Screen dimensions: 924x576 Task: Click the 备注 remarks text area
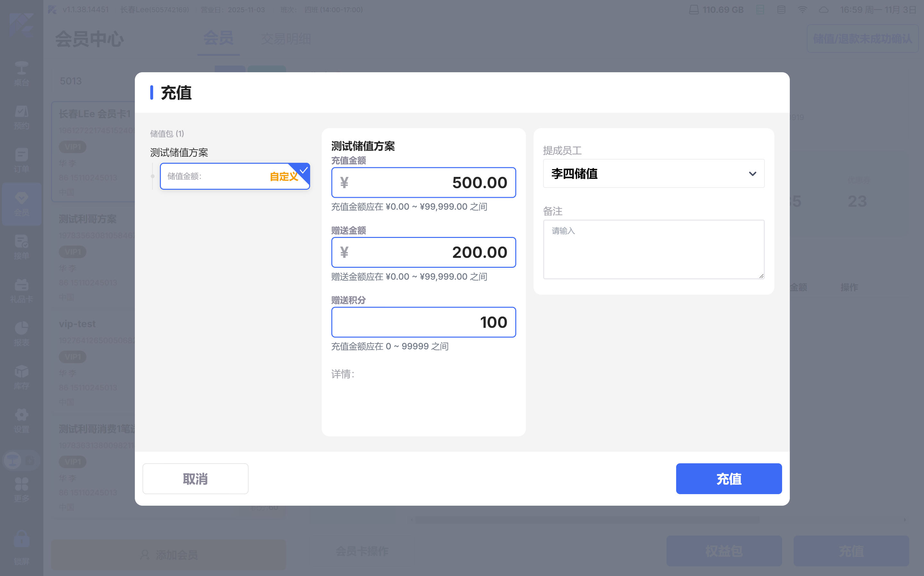(653, 249)
